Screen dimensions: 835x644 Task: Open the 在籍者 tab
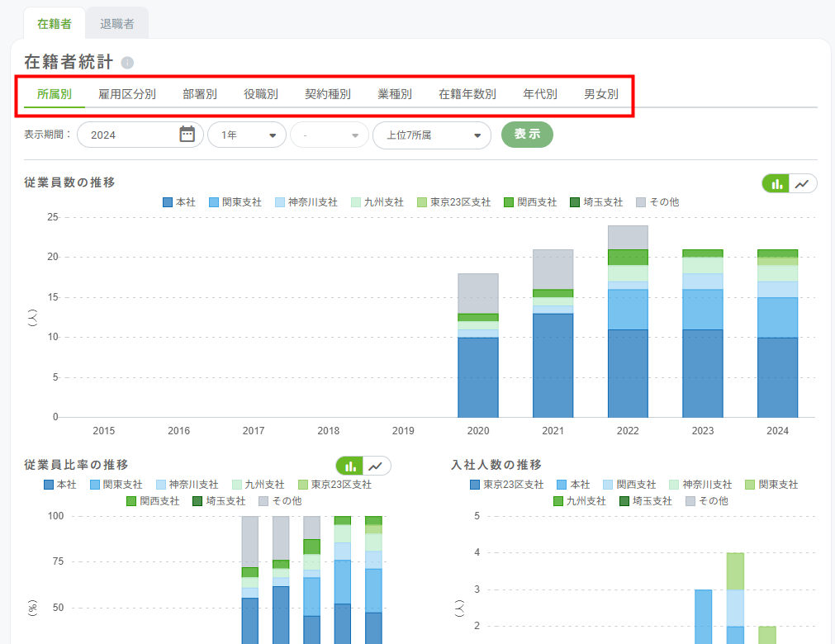point(55,23)
